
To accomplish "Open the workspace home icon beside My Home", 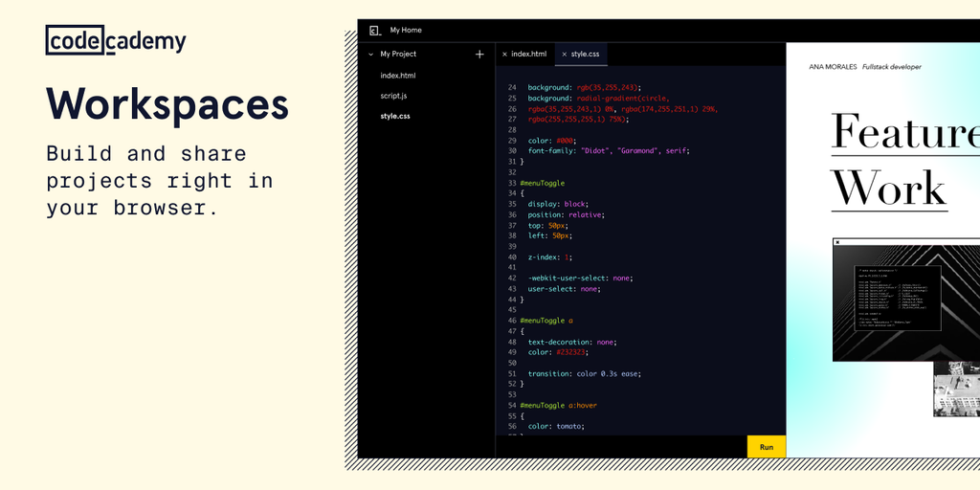I will (375, 30).
